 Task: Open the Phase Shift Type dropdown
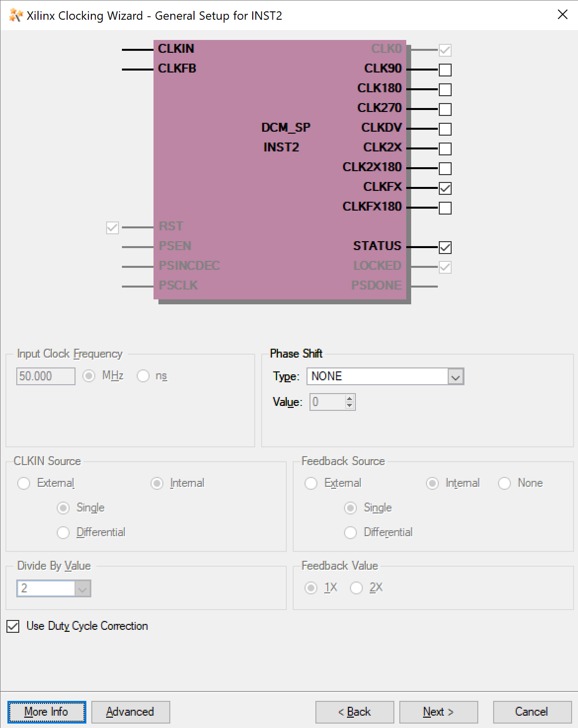point(456,377)
